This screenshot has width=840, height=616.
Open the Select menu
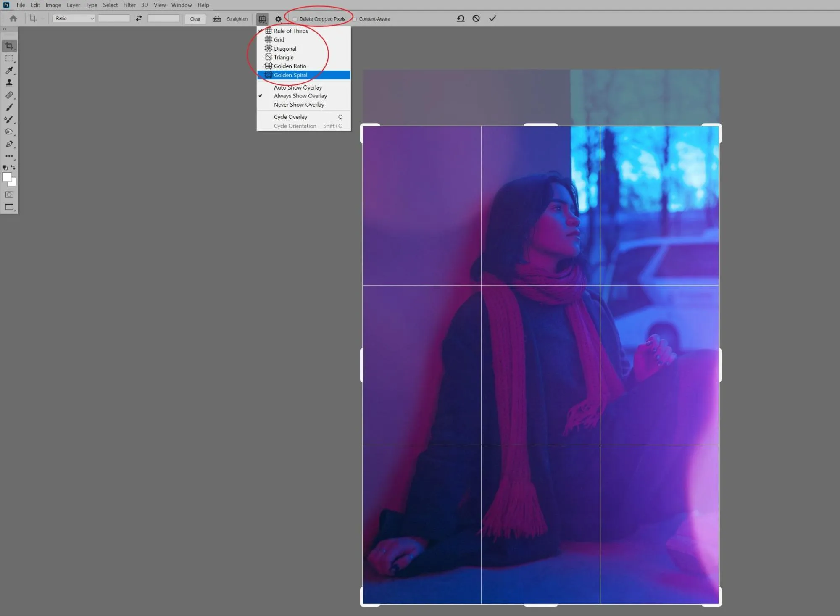pos(111,5)
